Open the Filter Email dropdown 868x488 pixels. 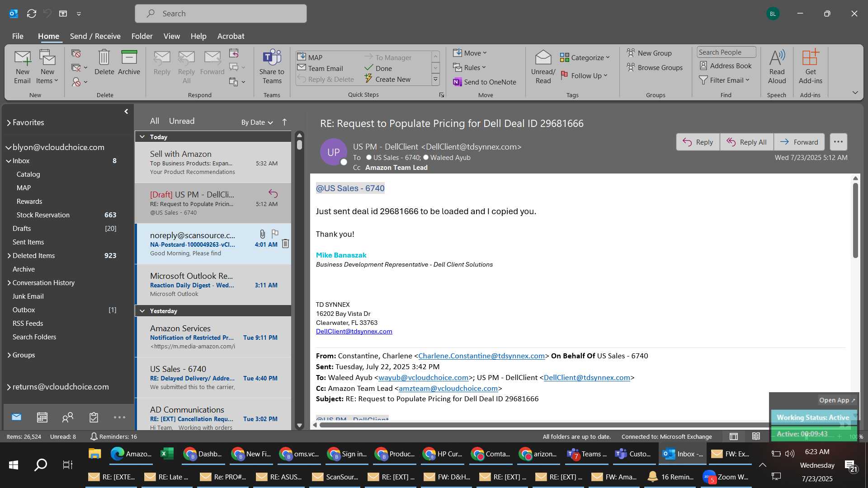(x=724, y=80)
